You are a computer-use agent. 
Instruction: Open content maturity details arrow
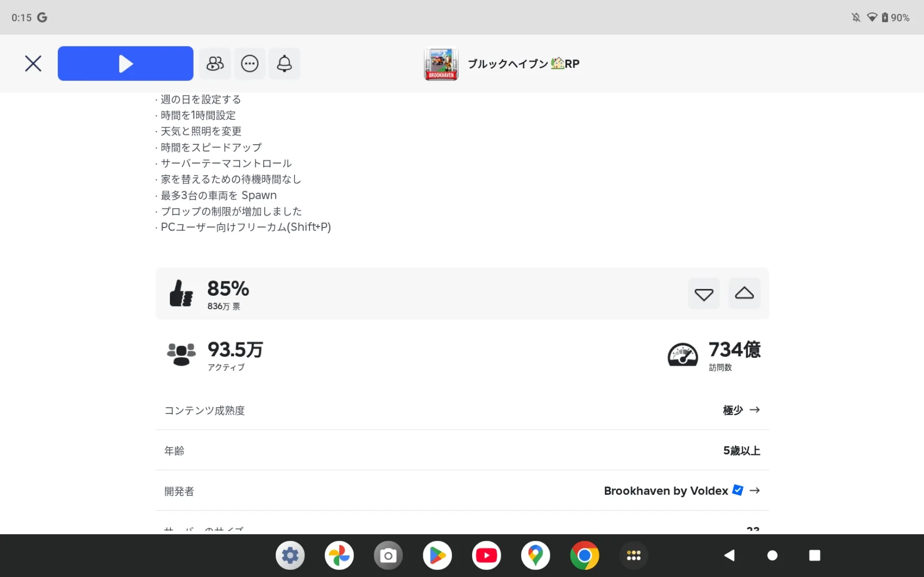coord(755,410)
